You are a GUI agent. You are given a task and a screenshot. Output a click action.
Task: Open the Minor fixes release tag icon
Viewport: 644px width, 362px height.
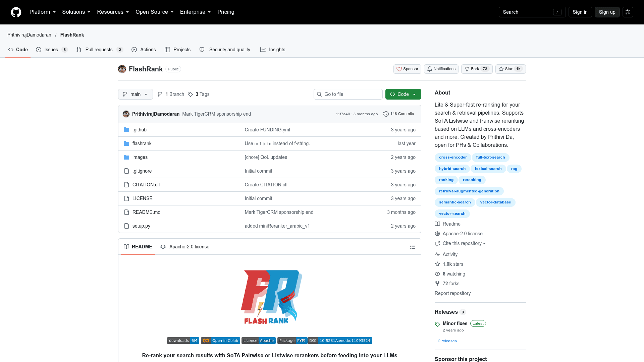[437, 324]
